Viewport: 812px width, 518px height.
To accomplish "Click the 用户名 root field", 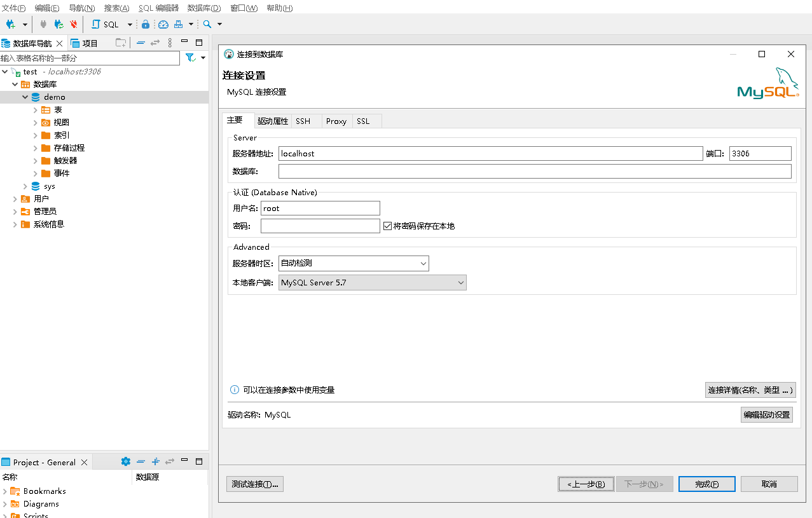I will [320, 208].
